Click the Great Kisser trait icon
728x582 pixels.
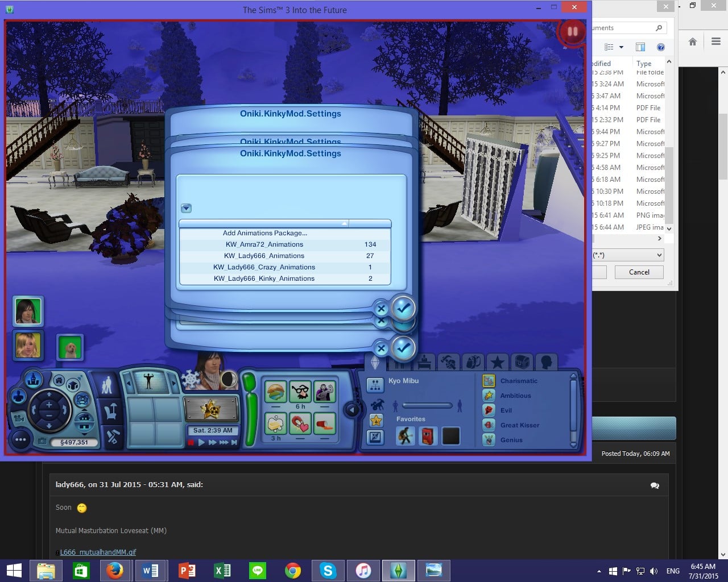489,425
